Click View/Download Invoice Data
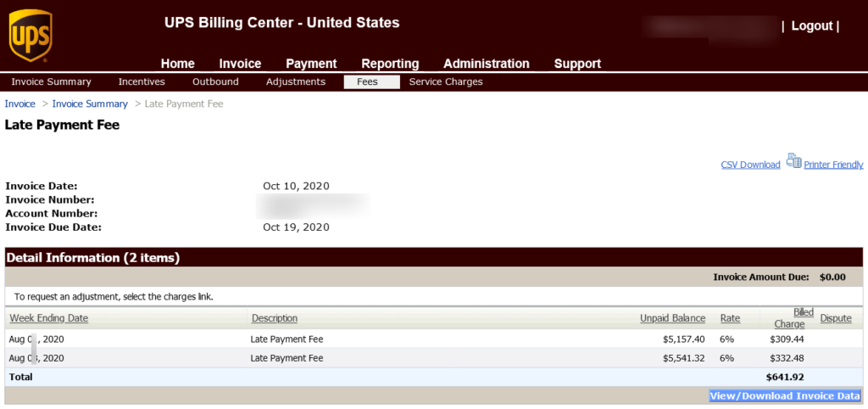 [784, 395]
